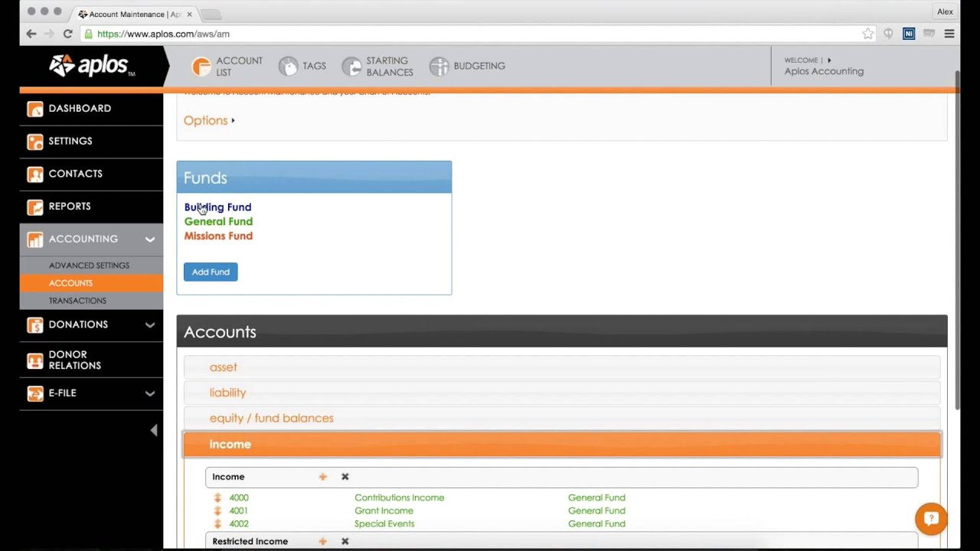This screenshot has height=551, width=980.
Task: Click the Contacts sidebar icon
Action: click(35, 174)
